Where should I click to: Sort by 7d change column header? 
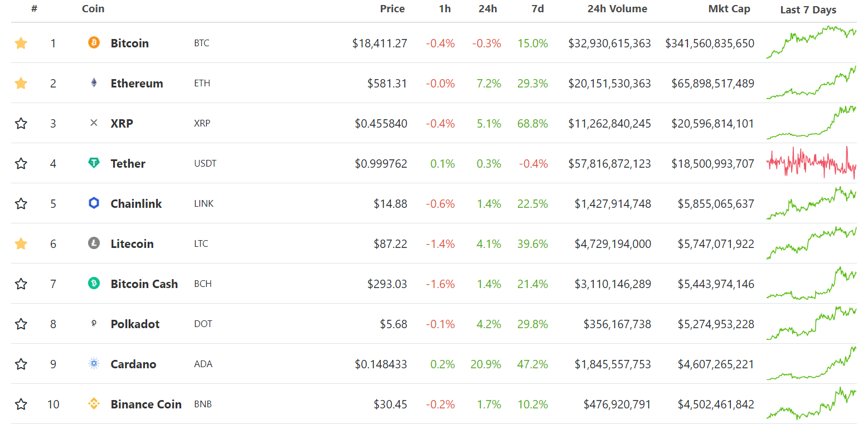click(x=538, y=9)
